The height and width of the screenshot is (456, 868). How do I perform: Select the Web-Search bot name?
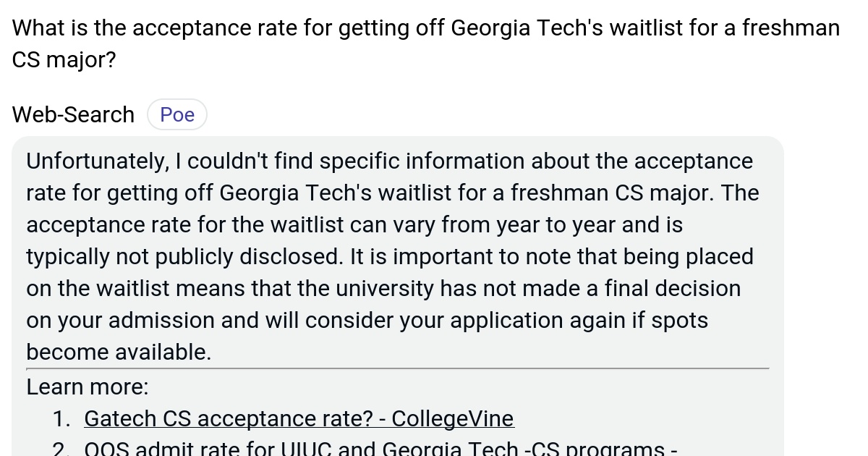pyautogui.click(x=72, y=114)
